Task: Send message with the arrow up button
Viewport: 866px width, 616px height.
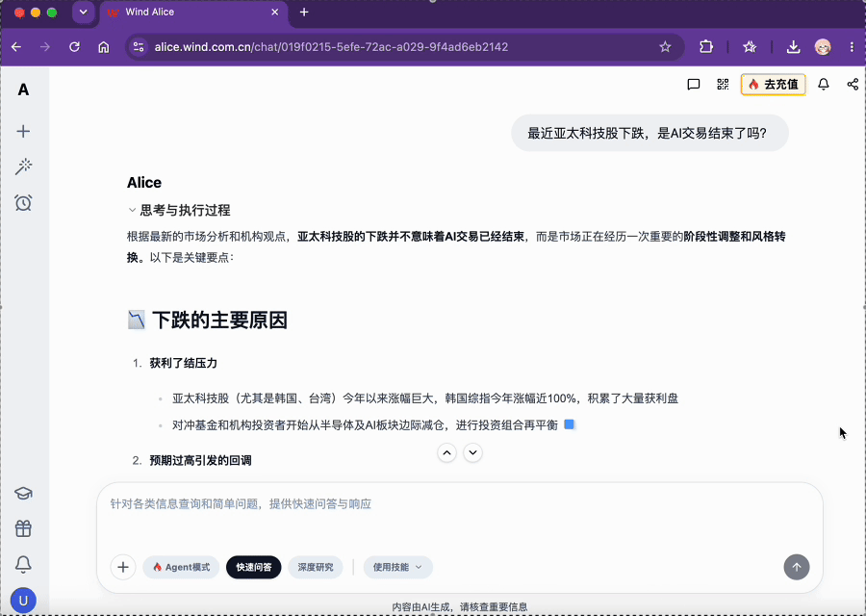Action: point(797,567)
